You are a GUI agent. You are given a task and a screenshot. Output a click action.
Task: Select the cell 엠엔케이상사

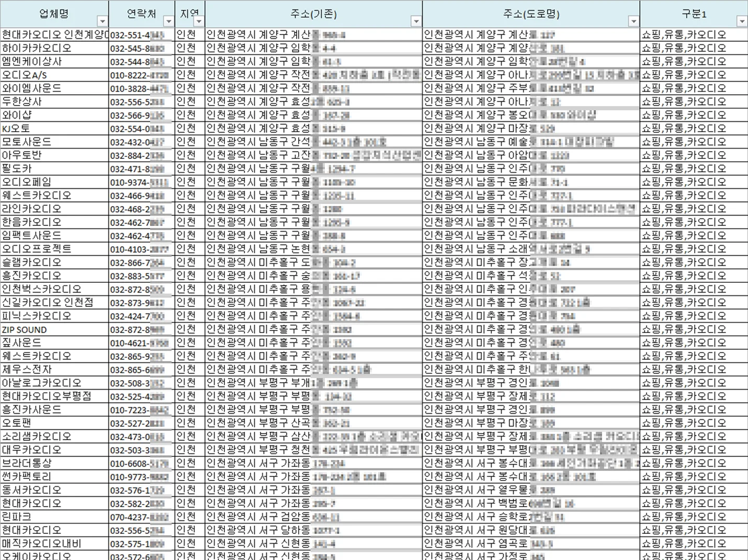54,62
